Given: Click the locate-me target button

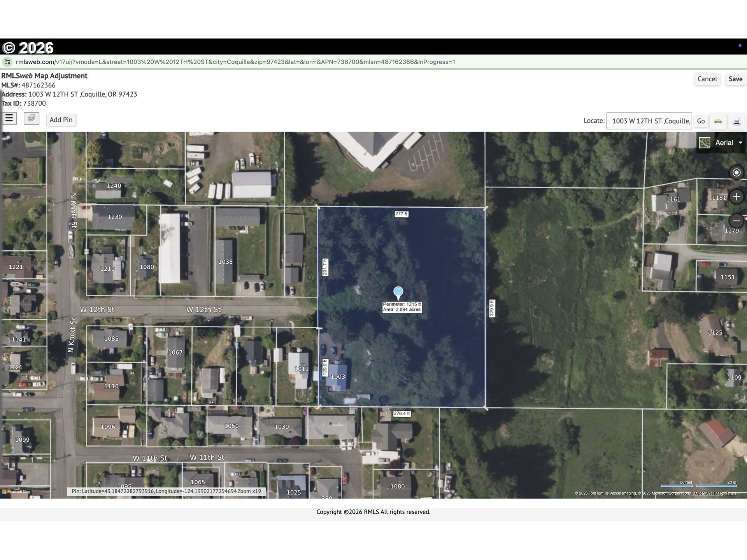Looking at the screenshot, I should pyautogui.click(x=736, y=173).
